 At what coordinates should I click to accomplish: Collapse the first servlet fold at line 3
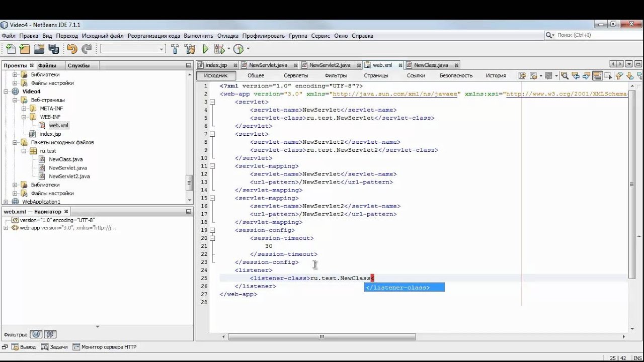pos(213,102)
